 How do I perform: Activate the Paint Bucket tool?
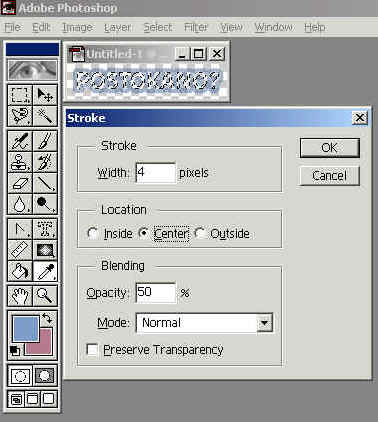coord(20,271)
